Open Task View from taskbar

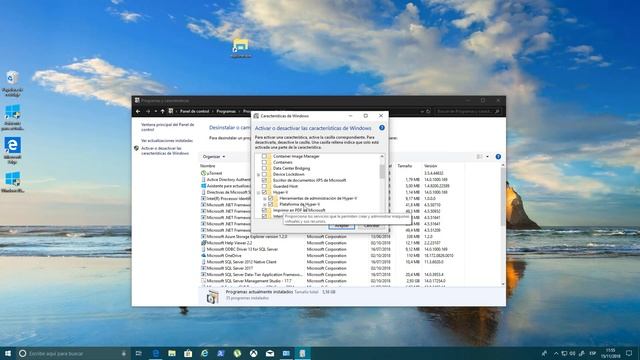coord(138,353)
